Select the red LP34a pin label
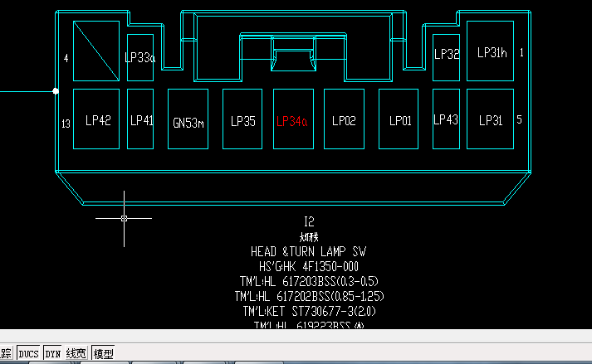Image resolution: width=592 pixels, height=364 pixels. tap(292, 121)
